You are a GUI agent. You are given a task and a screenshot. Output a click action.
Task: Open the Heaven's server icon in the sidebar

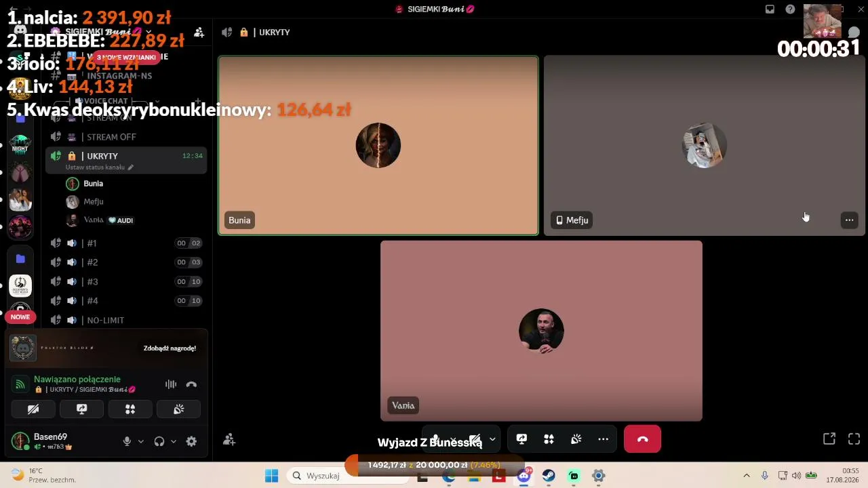click(x=20, y=286)
